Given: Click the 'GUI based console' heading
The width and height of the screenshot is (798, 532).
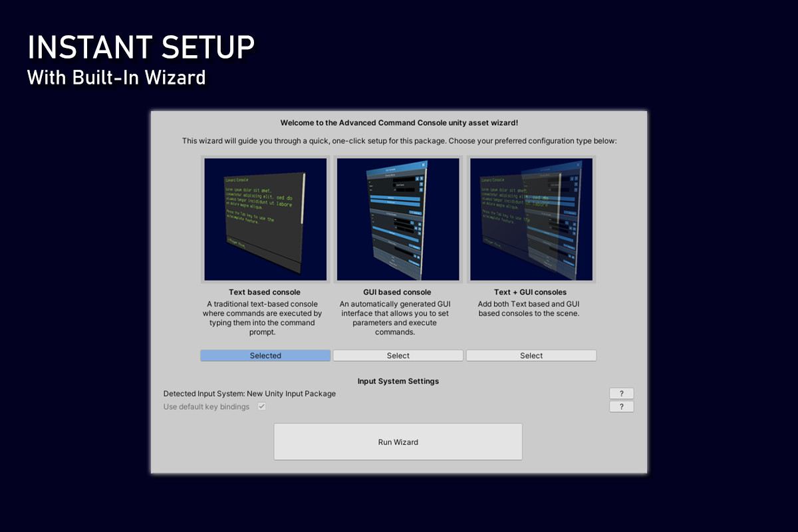Looking at the screenshot, I should [397, 292].
